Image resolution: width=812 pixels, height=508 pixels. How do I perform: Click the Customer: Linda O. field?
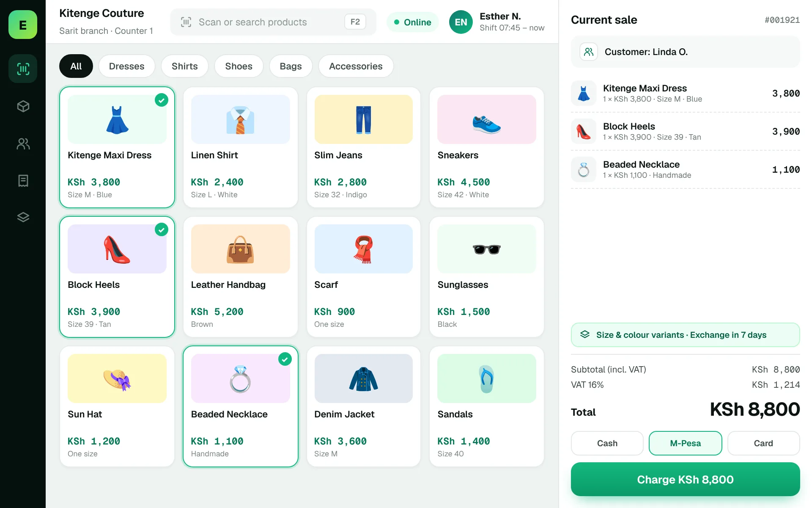(685, 52)
